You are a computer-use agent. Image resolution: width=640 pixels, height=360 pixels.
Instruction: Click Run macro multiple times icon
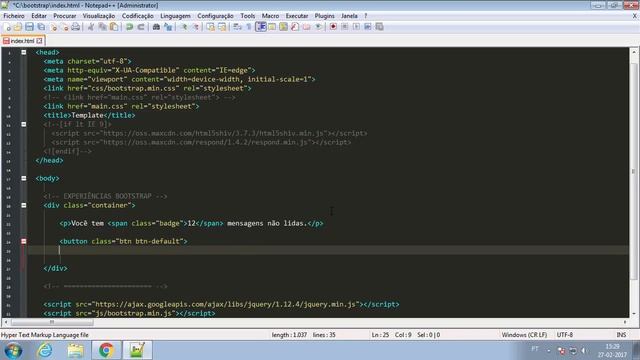pyautogui.click(x=367, y=27)
